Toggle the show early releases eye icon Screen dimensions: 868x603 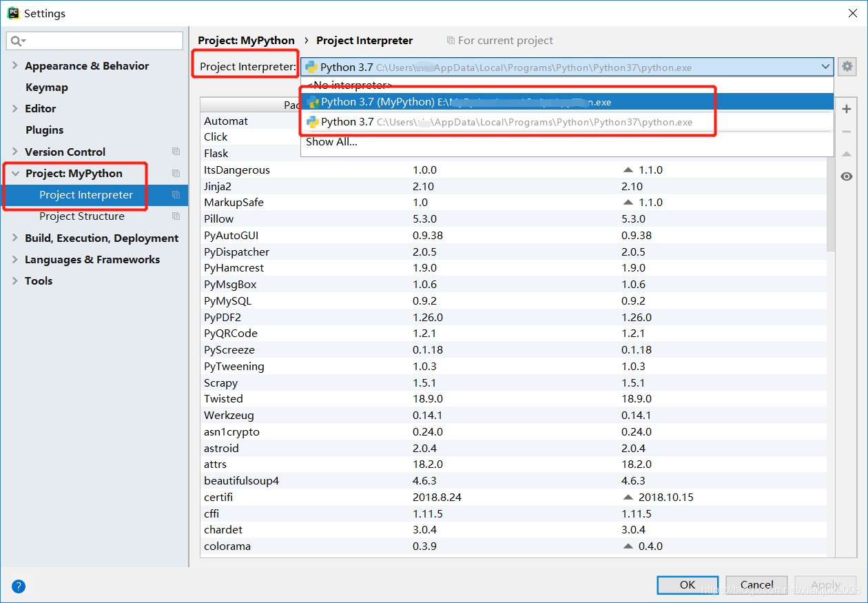click(847, 176)
